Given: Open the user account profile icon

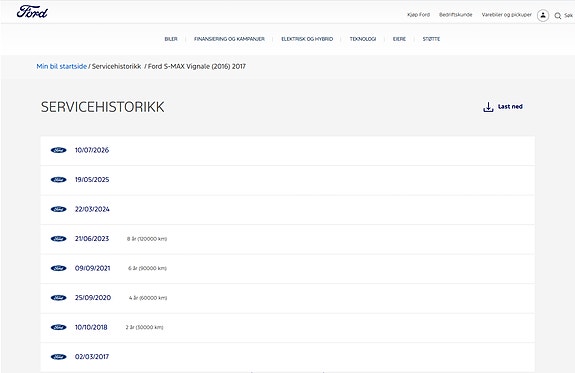Looking at the screenshot, I should (x=543, y=15).
